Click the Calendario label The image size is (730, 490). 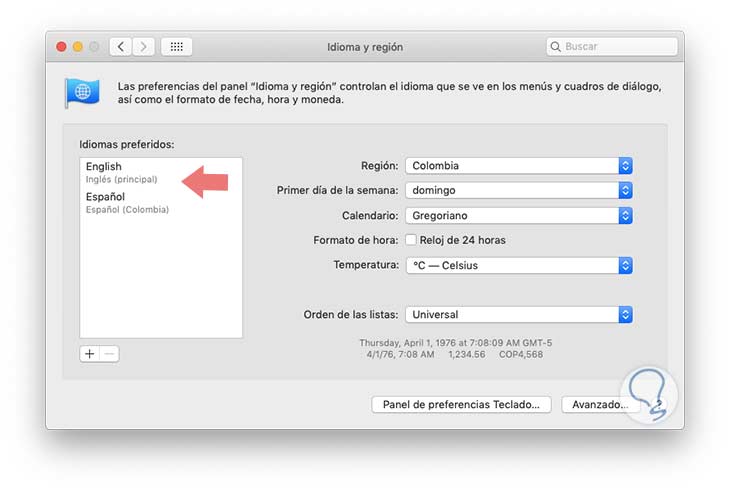370,216
